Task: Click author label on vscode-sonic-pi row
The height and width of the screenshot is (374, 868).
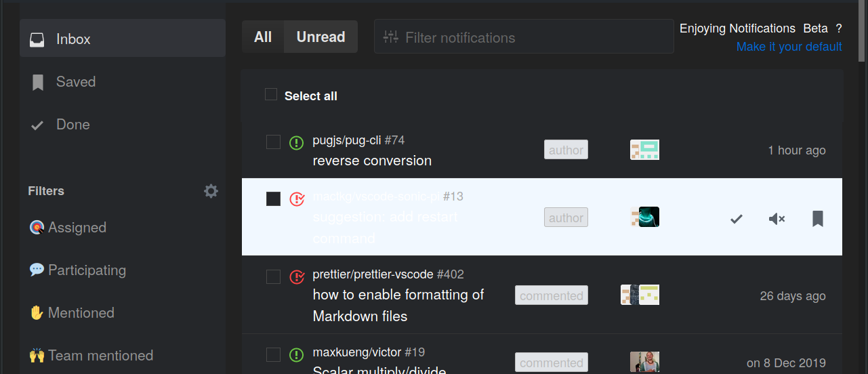Action: [x=566, y=217]
